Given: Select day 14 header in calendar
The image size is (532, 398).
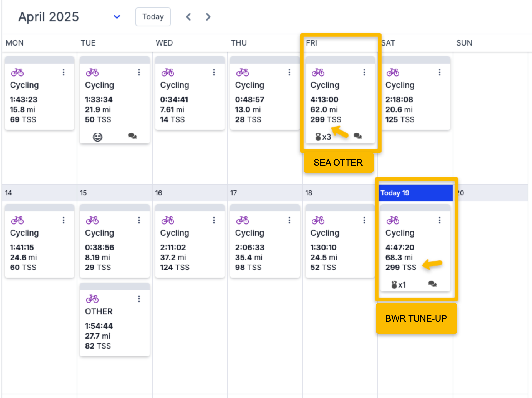Looking at the screenshot, I should pos(8,193).
